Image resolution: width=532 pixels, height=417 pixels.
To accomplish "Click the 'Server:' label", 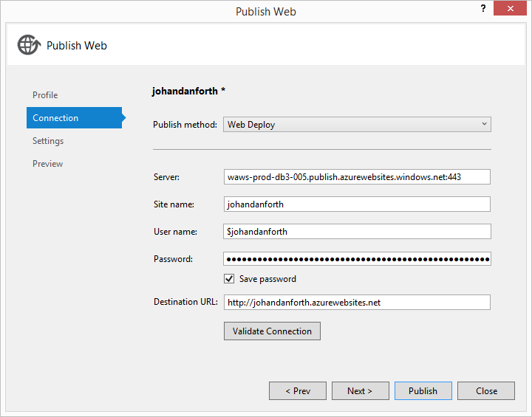I will coord(166,177).
